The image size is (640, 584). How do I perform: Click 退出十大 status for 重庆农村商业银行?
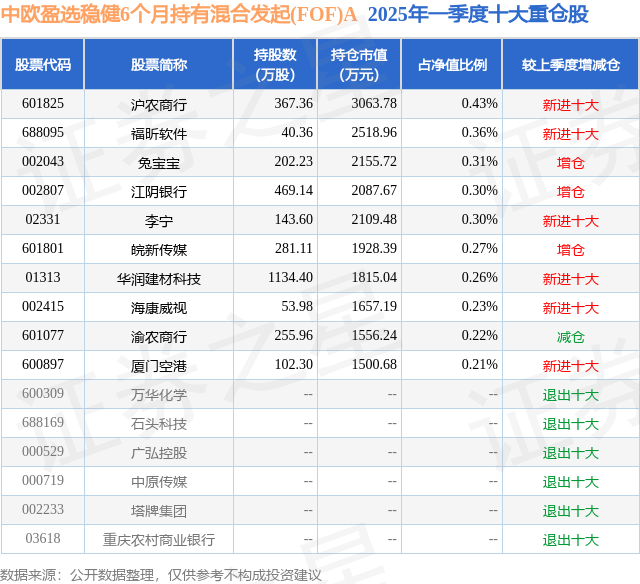(571, 540)
